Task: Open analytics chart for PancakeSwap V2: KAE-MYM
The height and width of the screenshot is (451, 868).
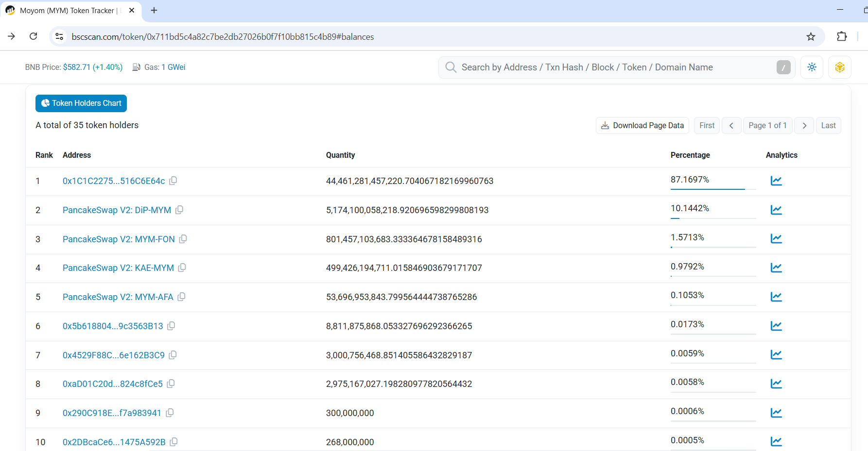Action: 776,267
